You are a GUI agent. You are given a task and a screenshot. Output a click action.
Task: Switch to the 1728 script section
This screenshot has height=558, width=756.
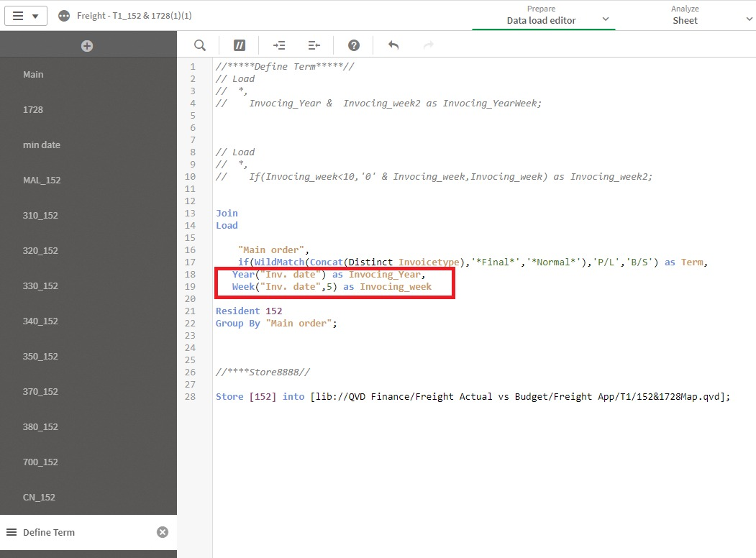(x=33, y=110)
